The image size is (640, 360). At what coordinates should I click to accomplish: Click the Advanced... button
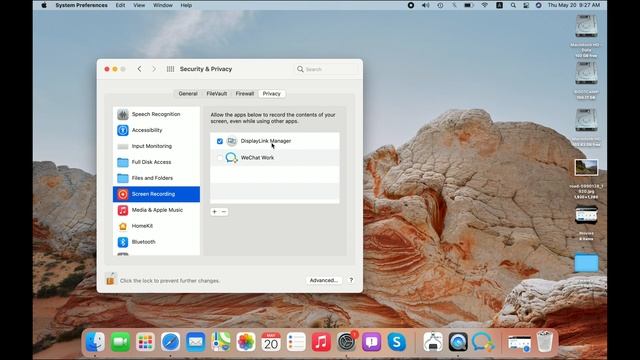click(324, 280)
